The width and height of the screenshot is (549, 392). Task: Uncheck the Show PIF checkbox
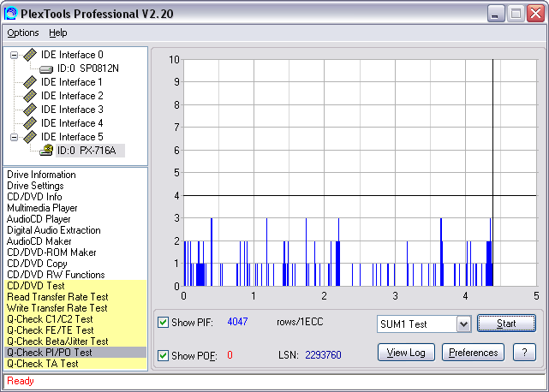tap(163, 322)
